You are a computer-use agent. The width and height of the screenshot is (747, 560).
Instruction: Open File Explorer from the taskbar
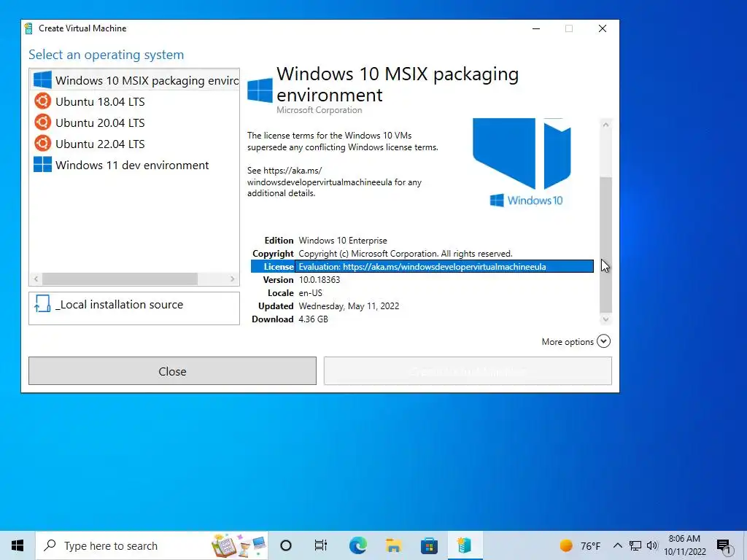point(393,545)
